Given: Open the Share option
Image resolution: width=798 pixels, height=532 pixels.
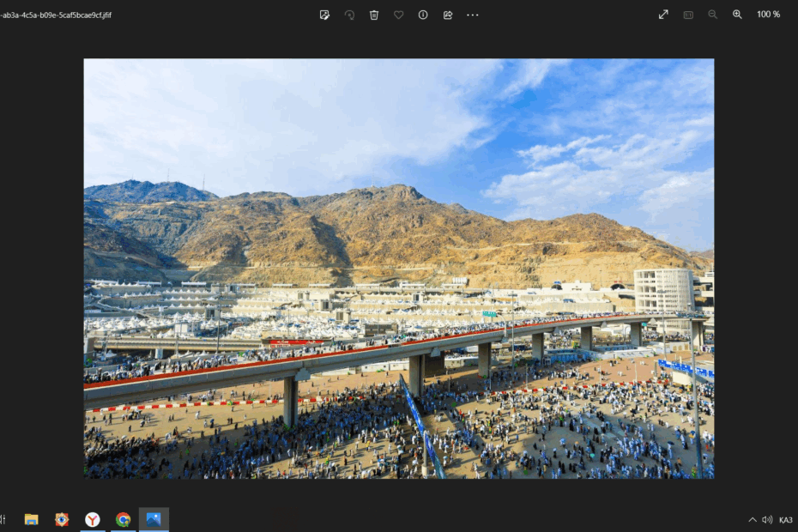Looking at the screenshot, I should (448, 15).
